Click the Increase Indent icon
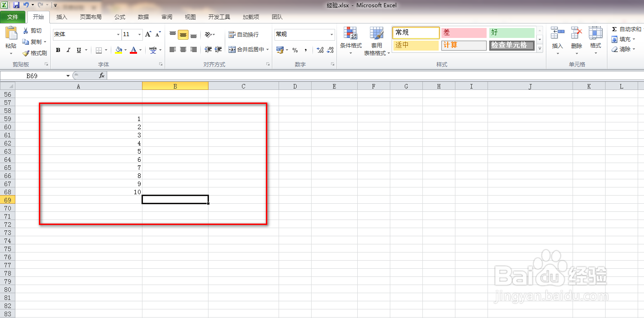The height and width of the screenshot is (318, 644). [x=218, y=50]
